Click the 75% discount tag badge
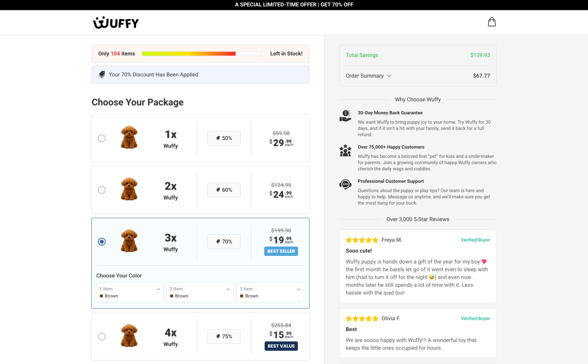This screenshot has width=588, height=364. pyautogui.click(x=224, y=336)
